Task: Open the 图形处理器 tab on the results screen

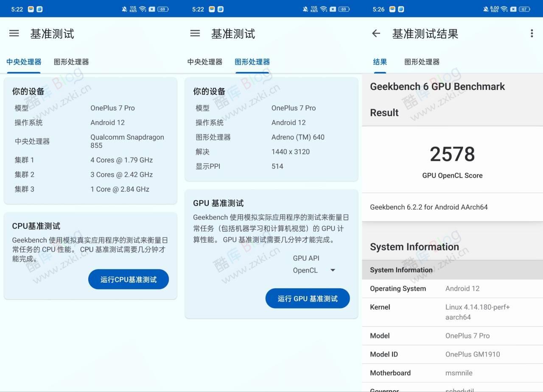Action: 422,61
